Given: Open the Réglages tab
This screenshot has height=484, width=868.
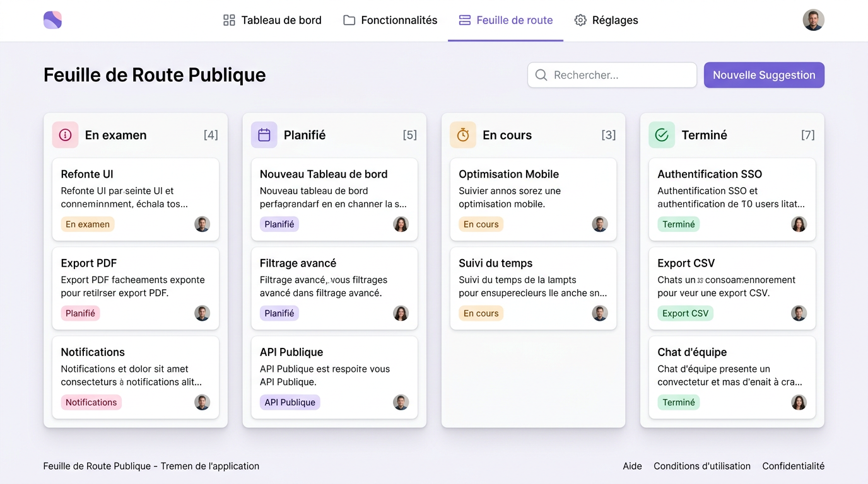Looking at the screenshot, I should coord(606,20).
